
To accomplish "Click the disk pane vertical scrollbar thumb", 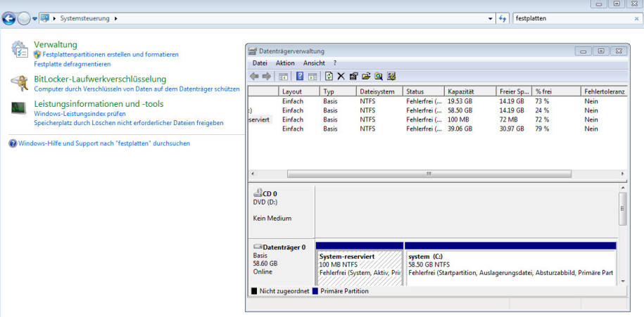I will click(623, 209).
